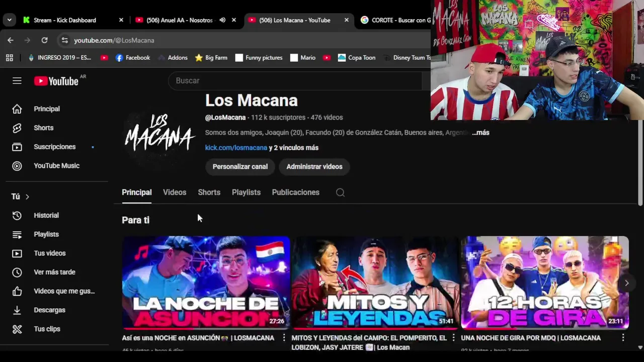Open the Los Macana channel avatar
The width and height of the screenshot is (644, 362).
[159, 133]
